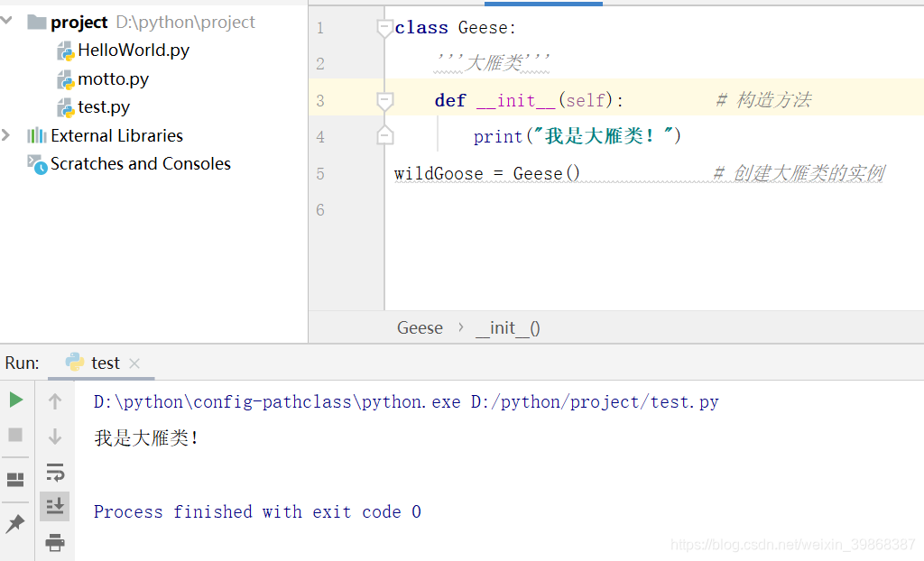
Task: Click 'def __init__(self):' code text
Action: (x=529, y=101)
